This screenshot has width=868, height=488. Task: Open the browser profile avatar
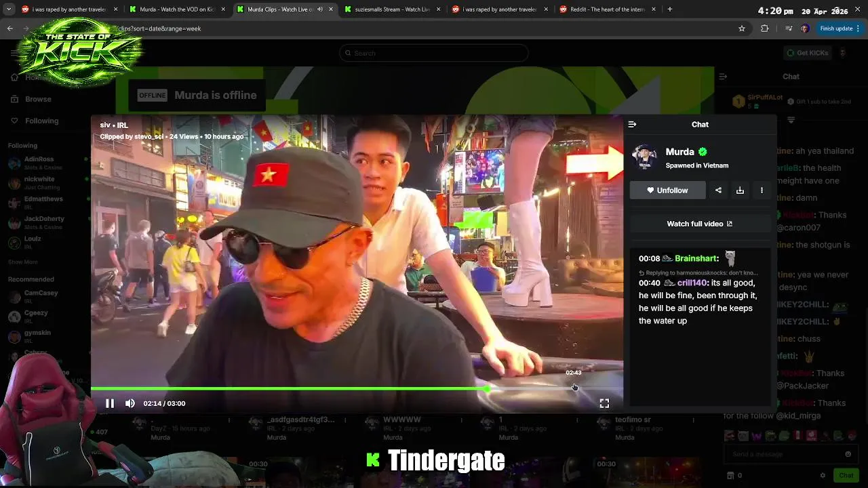(805, 28)
